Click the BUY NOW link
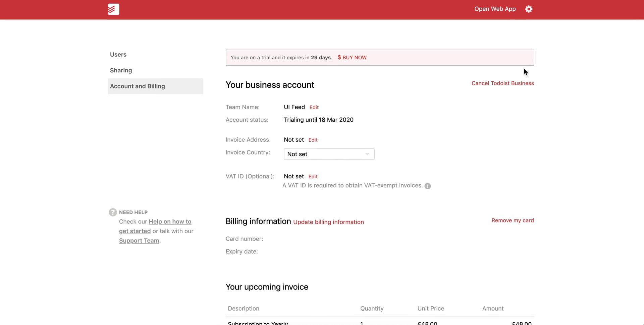The width and height of the screenshot is (644, 325). [352, 58]
